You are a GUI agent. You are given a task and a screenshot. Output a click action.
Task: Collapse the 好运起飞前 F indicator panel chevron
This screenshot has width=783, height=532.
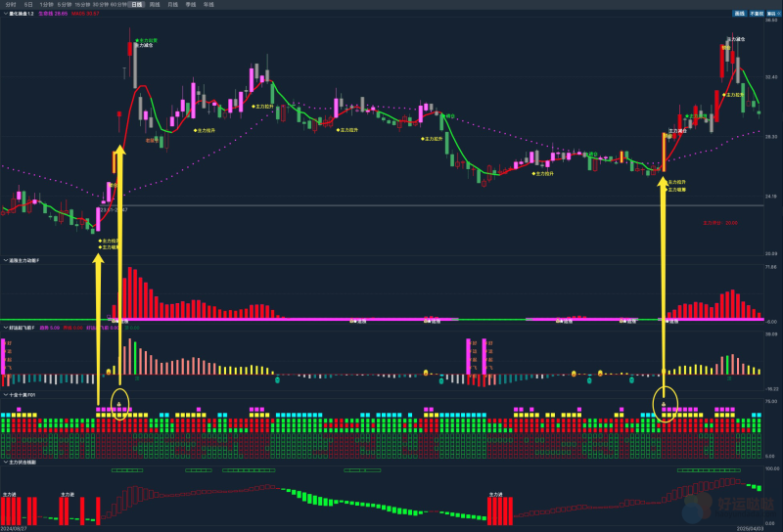coord(6,328)
